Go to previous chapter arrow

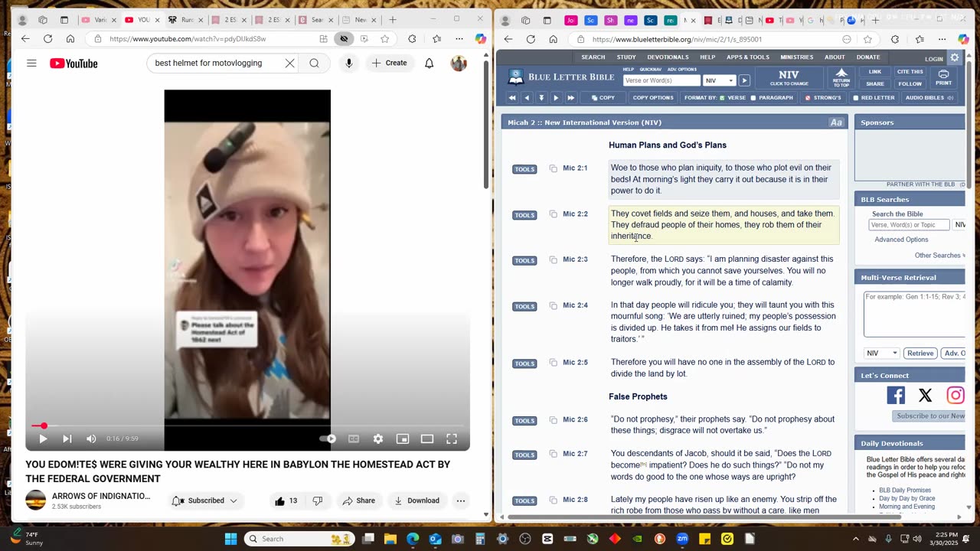pos(527,98)
